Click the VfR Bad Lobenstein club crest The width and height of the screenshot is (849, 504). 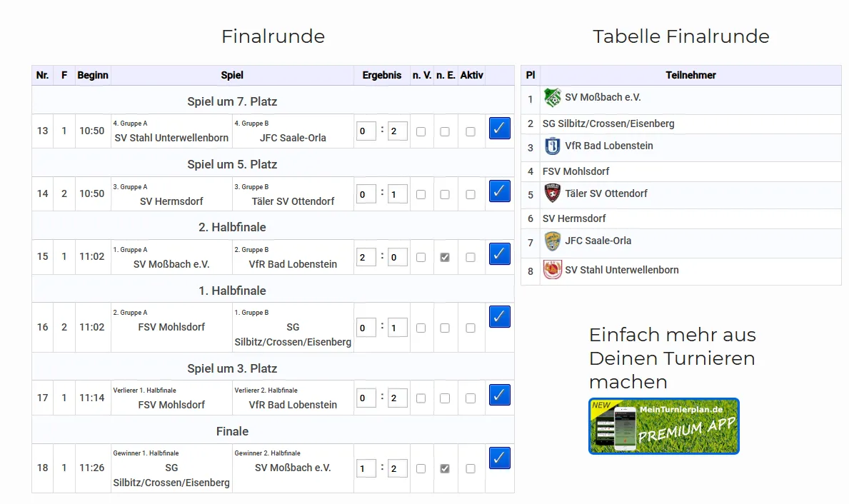552,146
